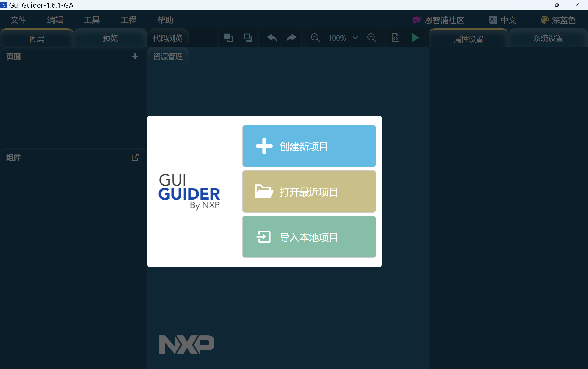Screen dimensions: 588x369
Task: Click the undo arrow icon
Action: click(272, 38)
